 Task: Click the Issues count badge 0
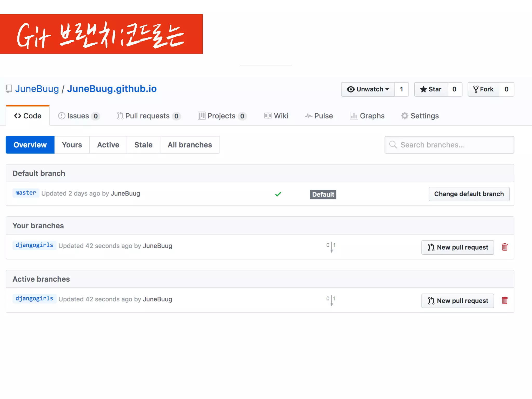point(96,116)
